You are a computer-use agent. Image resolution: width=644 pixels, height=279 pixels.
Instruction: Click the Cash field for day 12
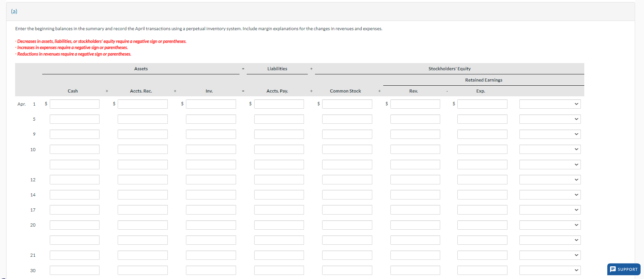coord(74,180)
